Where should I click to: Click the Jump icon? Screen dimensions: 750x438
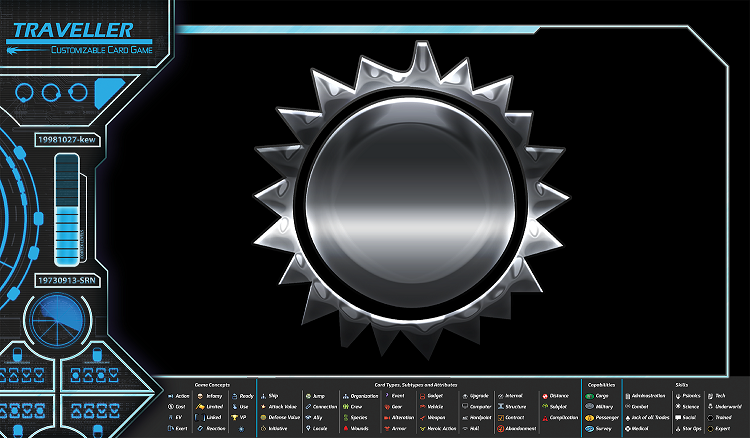pos(308,396)
